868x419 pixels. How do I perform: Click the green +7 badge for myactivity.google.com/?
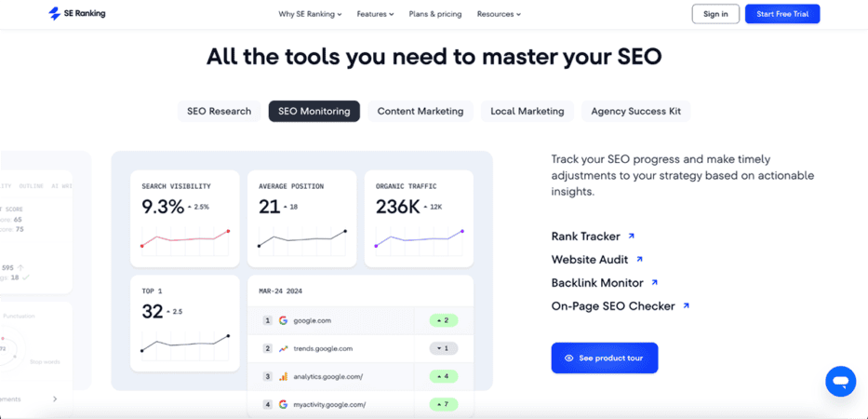pyautogui.click(x=444, y=405)
